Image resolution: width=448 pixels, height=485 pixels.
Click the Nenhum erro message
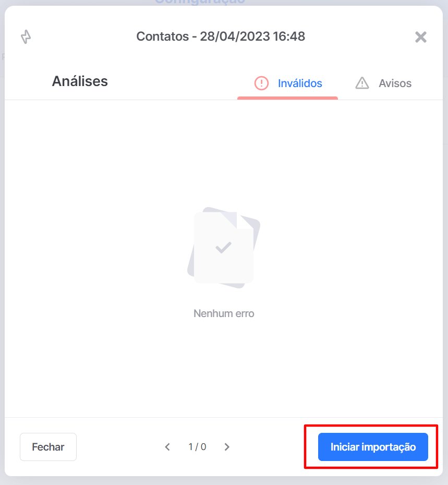tap(224, 313)
